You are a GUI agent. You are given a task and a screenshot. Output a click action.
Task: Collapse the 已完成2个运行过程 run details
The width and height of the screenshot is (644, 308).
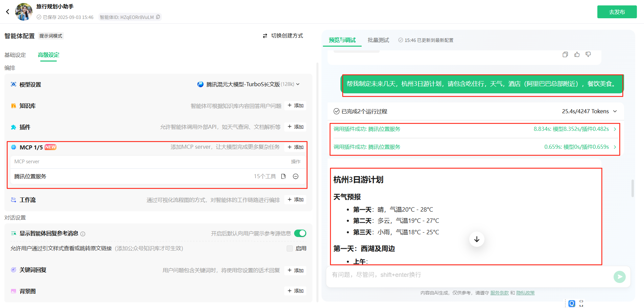tap(615, 111)
